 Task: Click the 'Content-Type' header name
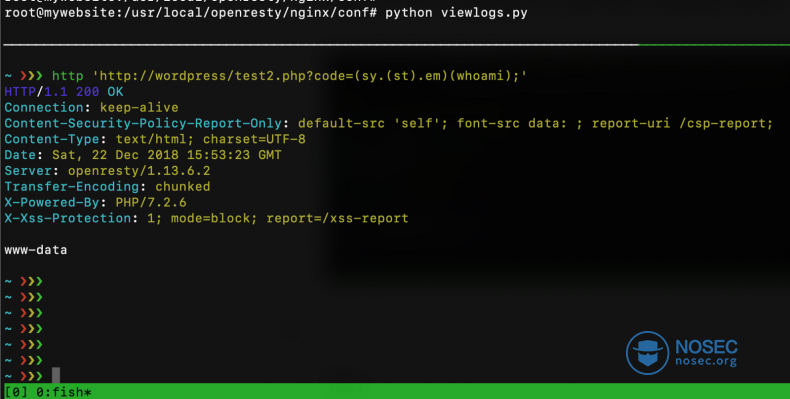click(52, 140)
